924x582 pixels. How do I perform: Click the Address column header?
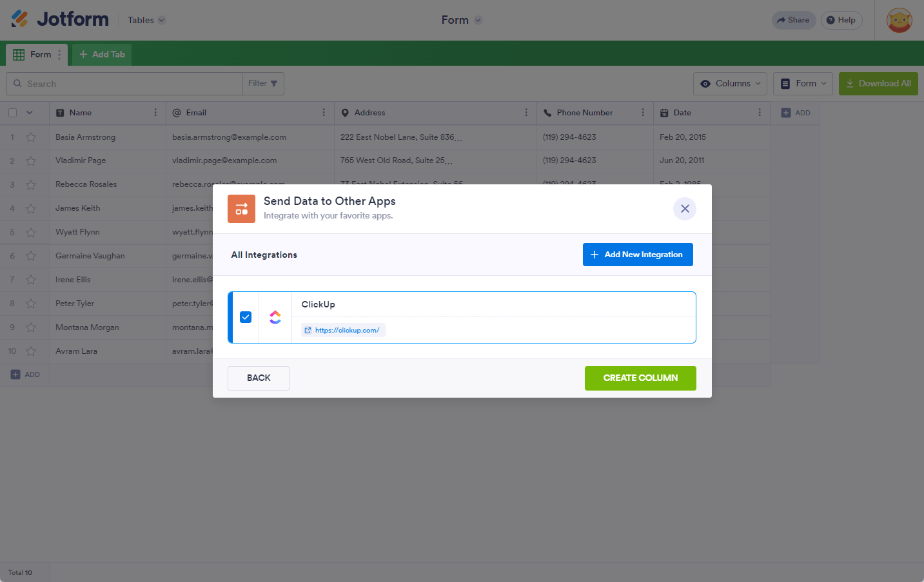click(x=436, y=113)
